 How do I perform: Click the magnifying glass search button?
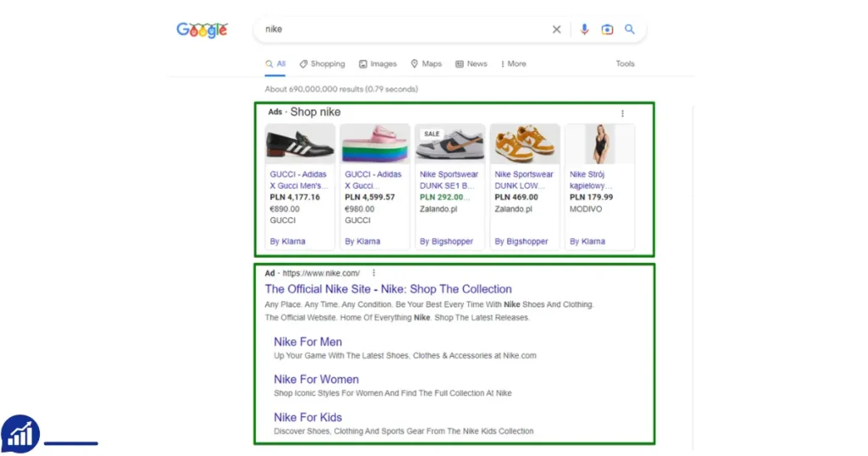coord(630,29)
